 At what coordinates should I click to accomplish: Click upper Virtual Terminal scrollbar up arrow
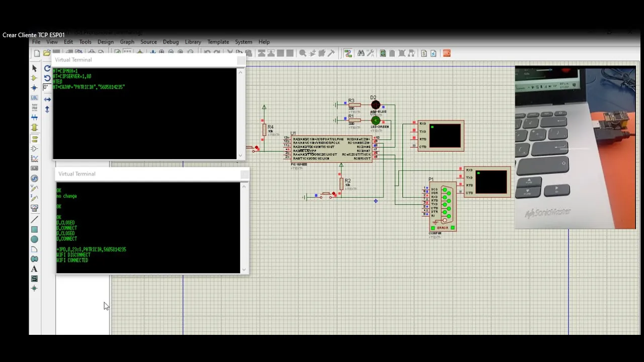pyautogui.click(x=240, y=72)
